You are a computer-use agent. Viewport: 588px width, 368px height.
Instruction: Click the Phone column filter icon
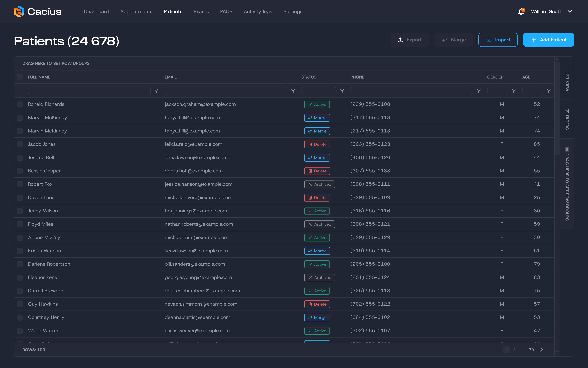pos(479,91)
